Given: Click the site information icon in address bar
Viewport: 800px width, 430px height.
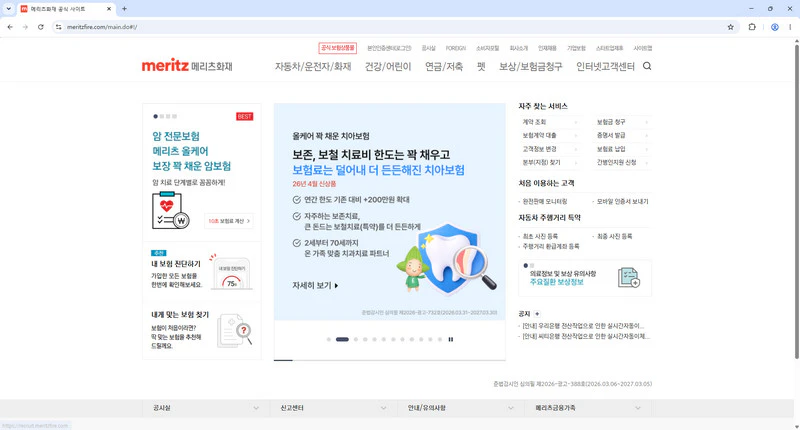Looking at the screenshot, I should 58,27.
